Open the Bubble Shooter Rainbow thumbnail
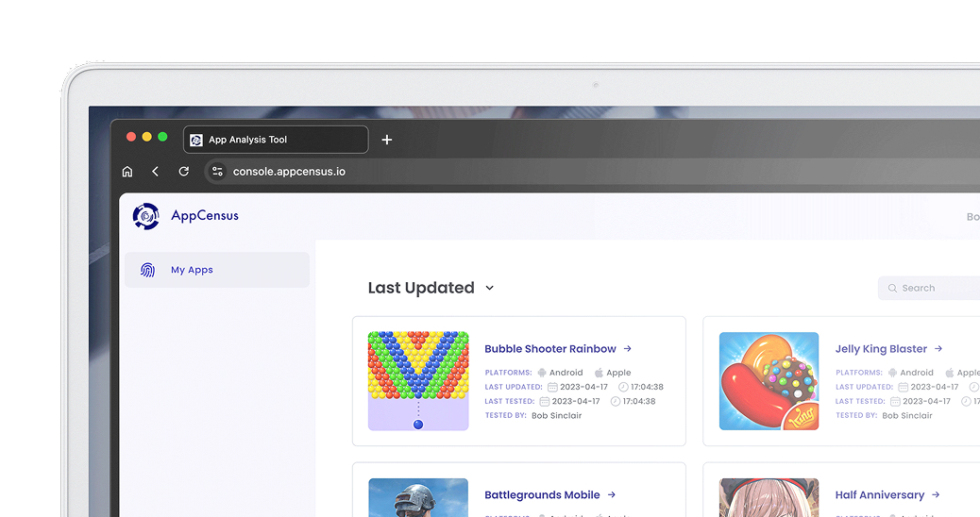Screen dimensions: 980x517 [418, 381]
